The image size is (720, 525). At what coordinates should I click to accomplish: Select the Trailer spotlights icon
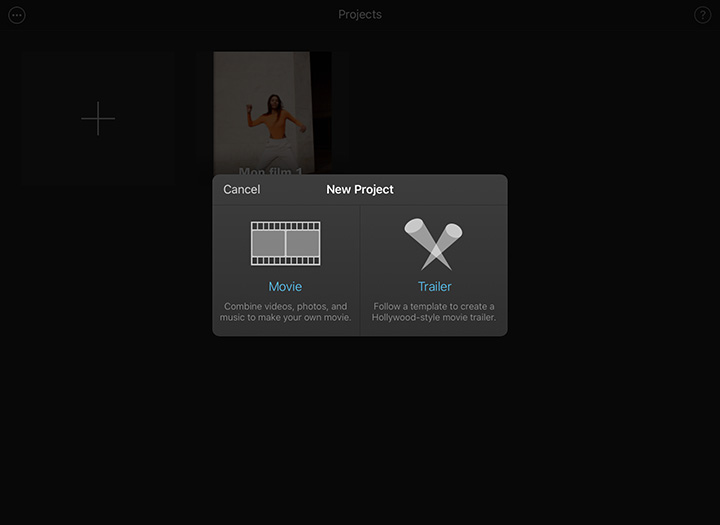coord(433,244)
